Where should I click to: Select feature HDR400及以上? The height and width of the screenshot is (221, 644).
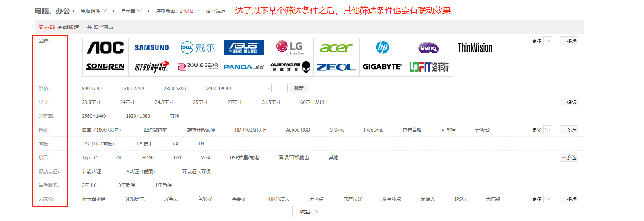(251, 130)
